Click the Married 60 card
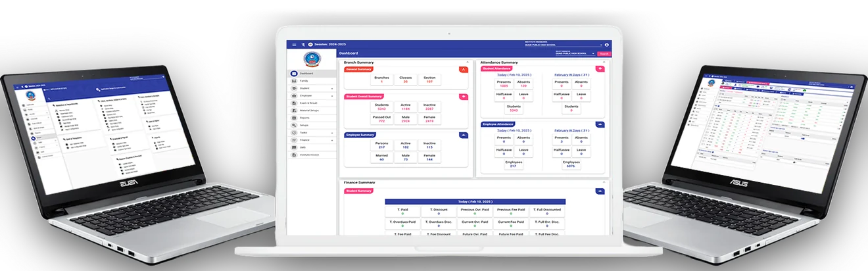868x271 pixels. tap(381, 157)
